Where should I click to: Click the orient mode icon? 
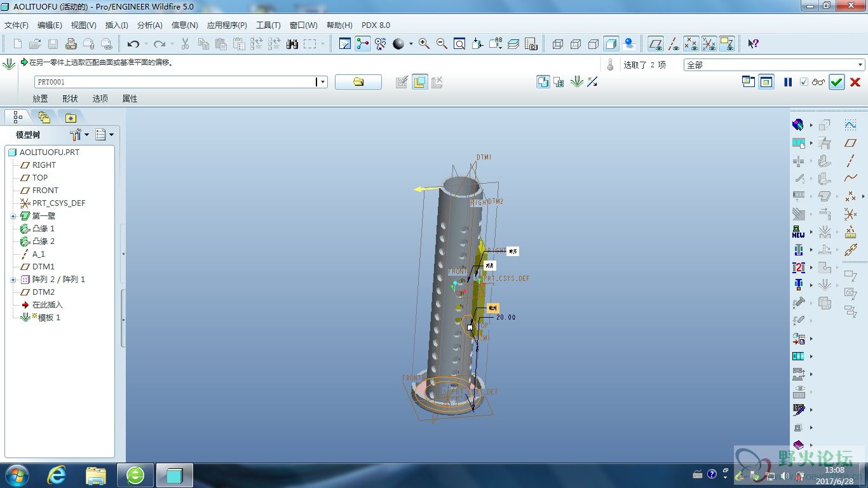(x=381, y=44)
